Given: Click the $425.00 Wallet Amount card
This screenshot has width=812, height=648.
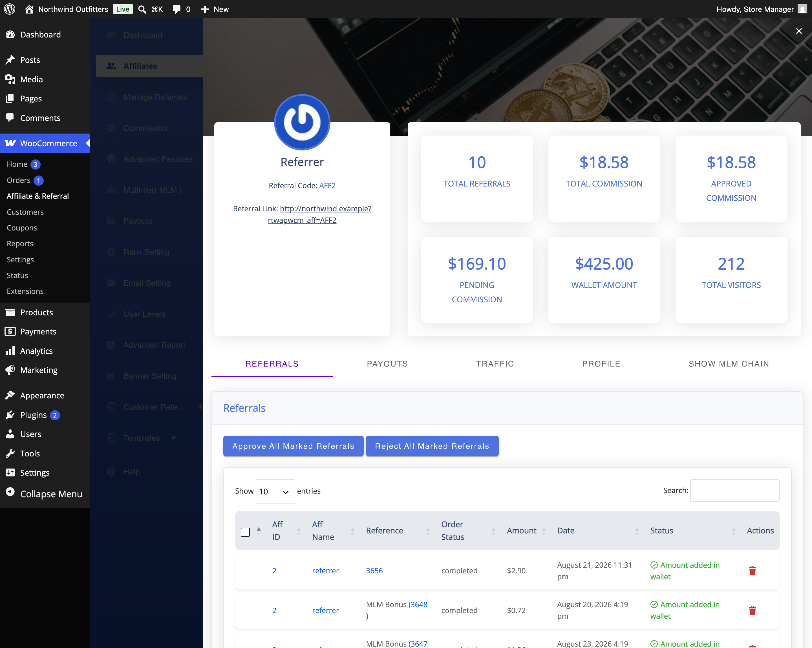Looking at the screenshot, I should pos(604,279).
